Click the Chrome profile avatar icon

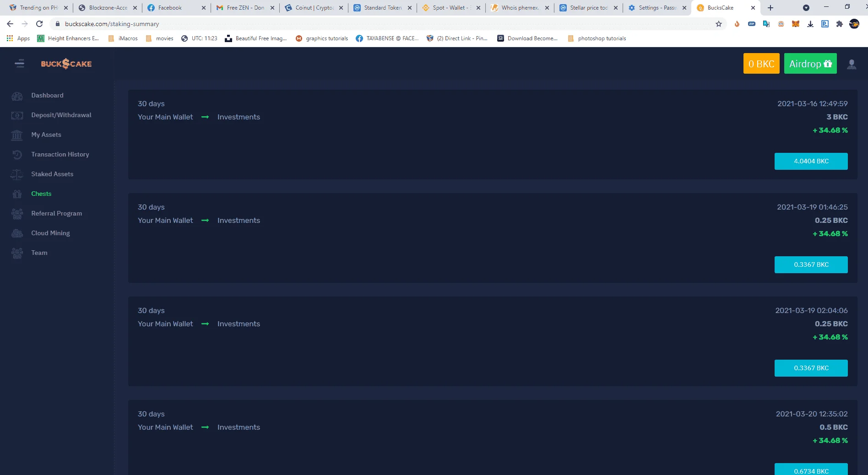854,24
